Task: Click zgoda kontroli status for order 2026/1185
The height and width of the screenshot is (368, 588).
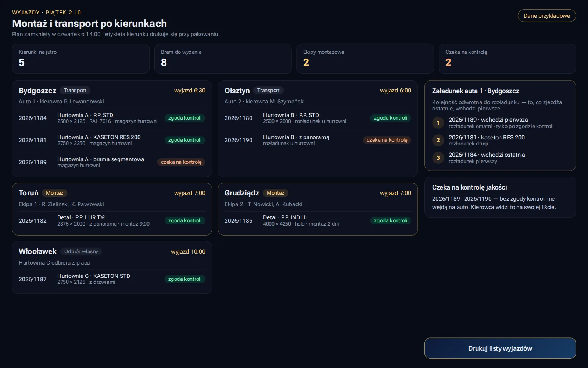Action: [391, 220]
